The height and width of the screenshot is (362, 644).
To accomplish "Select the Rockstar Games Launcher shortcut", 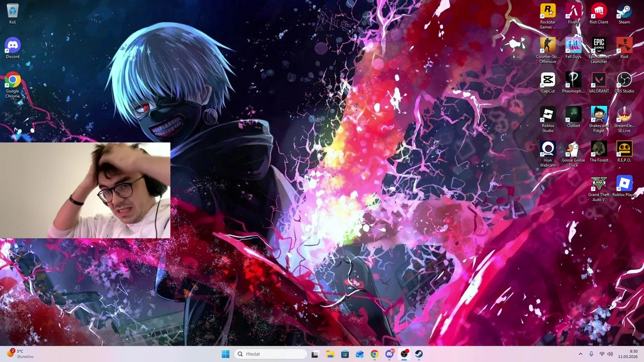I will (x=548, y=16).
